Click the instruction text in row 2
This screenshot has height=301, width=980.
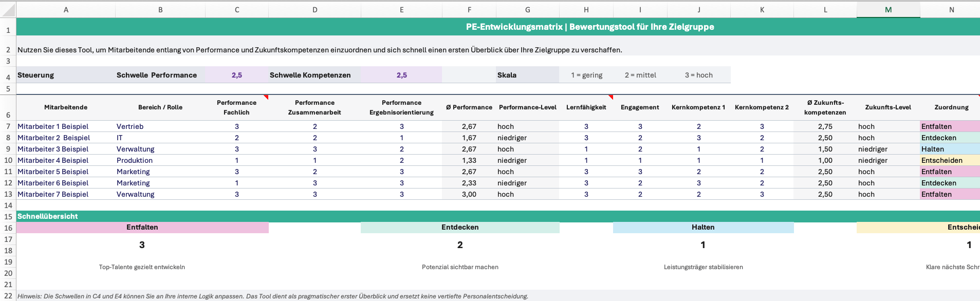(x=320, y=50)
